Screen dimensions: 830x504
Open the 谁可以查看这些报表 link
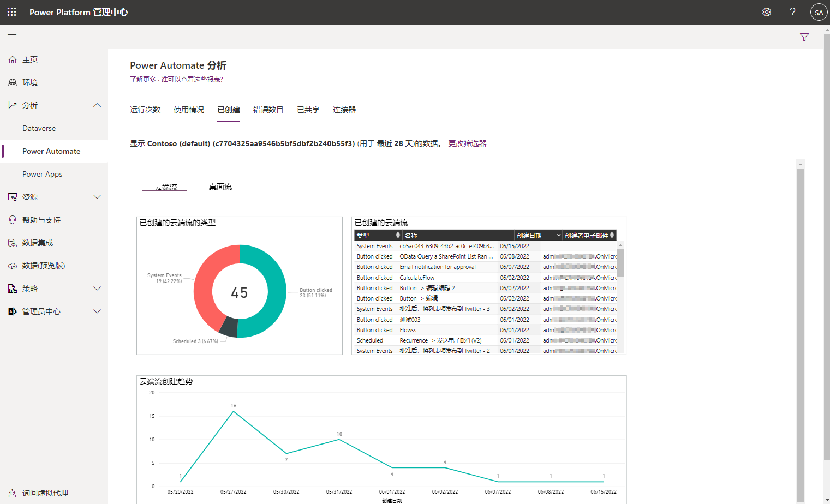(192, 80)
